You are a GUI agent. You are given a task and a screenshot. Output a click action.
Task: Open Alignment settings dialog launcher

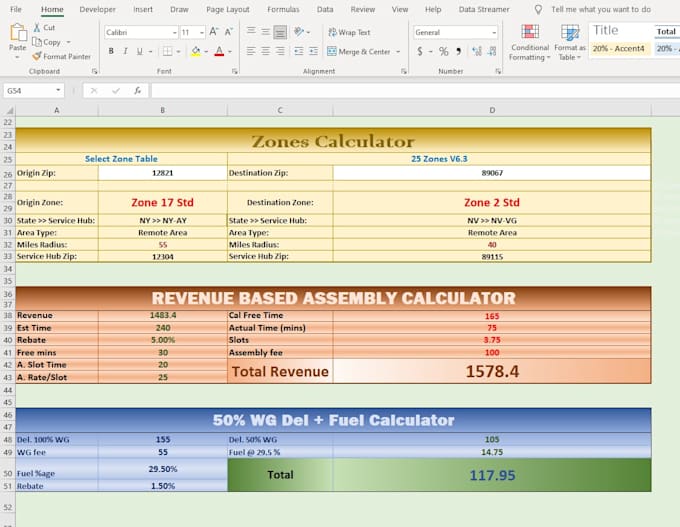coord(404,71)
